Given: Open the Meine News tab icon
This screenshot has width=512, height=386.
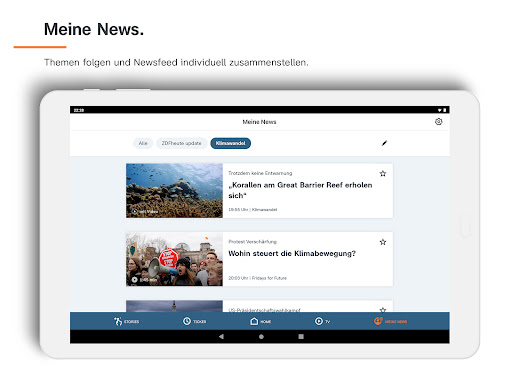Looking at the screenshot, I should [378, 321].
